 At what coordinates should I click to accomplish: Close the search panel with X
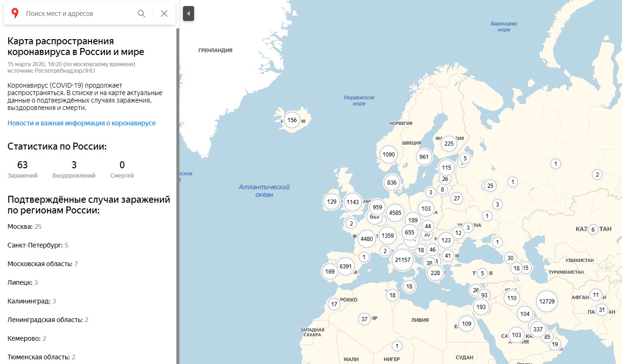pyautogui.click(x=164, y=14)
